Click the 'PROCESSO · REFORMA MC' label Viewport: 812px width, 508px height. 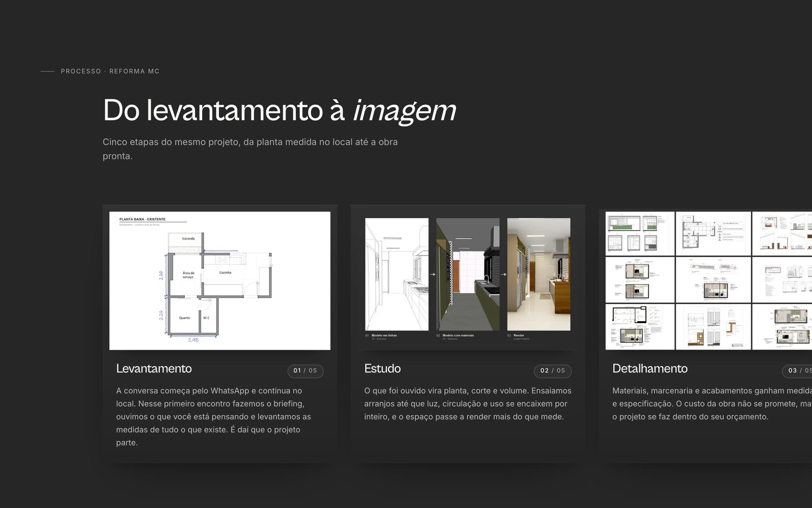point(110,71)
